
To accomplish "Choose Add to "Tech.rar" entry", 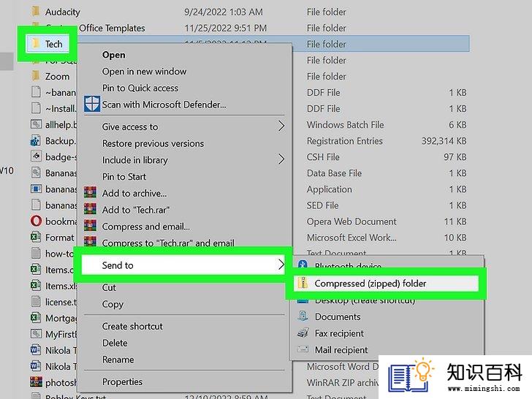I will pos(136,210).
